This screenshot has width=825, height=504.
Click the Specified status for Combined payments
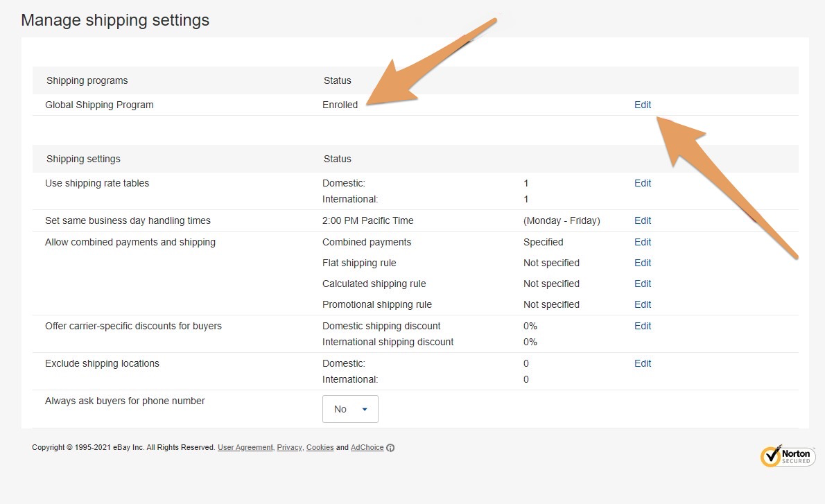pyautogui.click(x=543, y=242)
